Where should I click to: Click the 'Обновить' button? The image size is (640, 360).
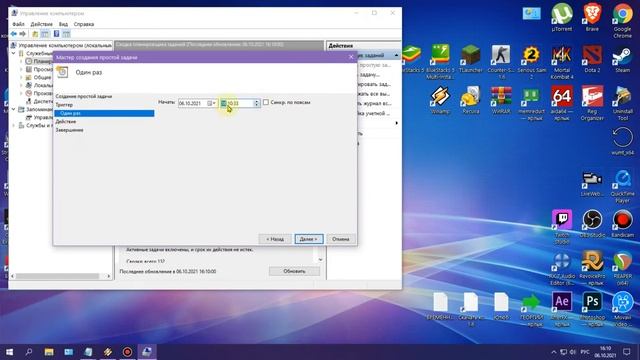pos(294,271)
